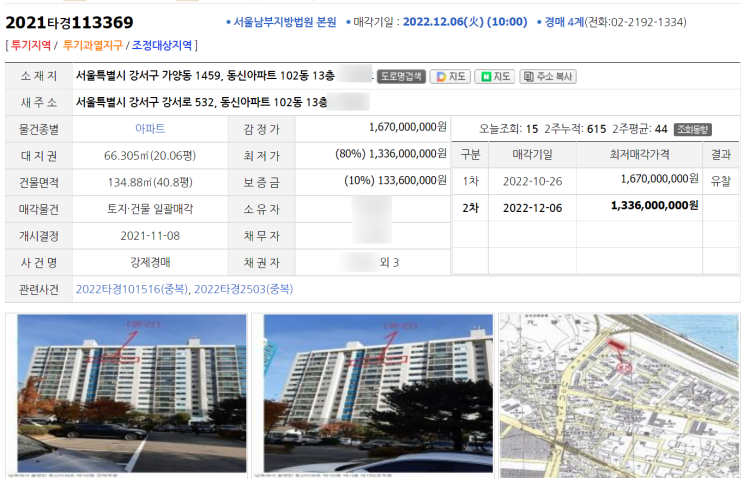Screen dimensions: 743x479
Task: Click 서울남부지방법원 본원 court link
Action: pyautogui.click(x=285, y=22)
